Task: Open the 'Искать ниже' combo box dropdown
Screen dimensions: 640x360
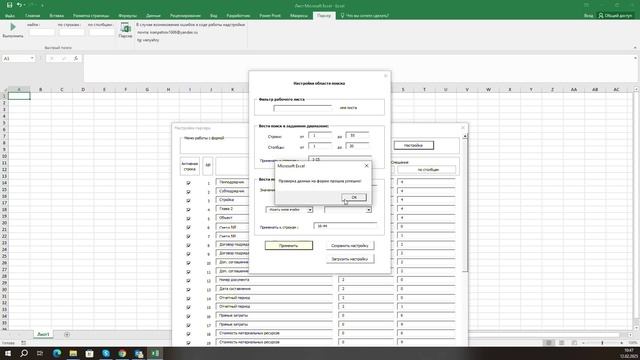Action: coord(310,210)
